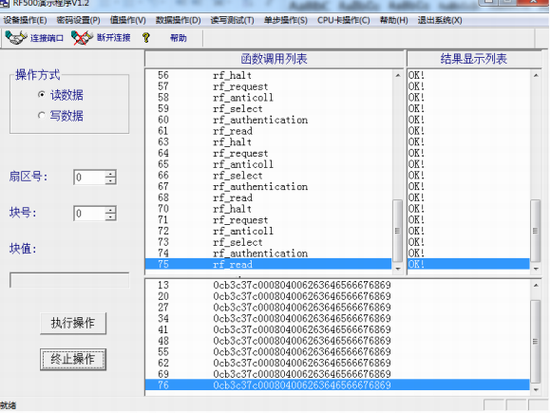Click the yellow question mark help icon
The width and height of the screenshot is (550, 413).
pyautogui.click(x=146, y=38)
